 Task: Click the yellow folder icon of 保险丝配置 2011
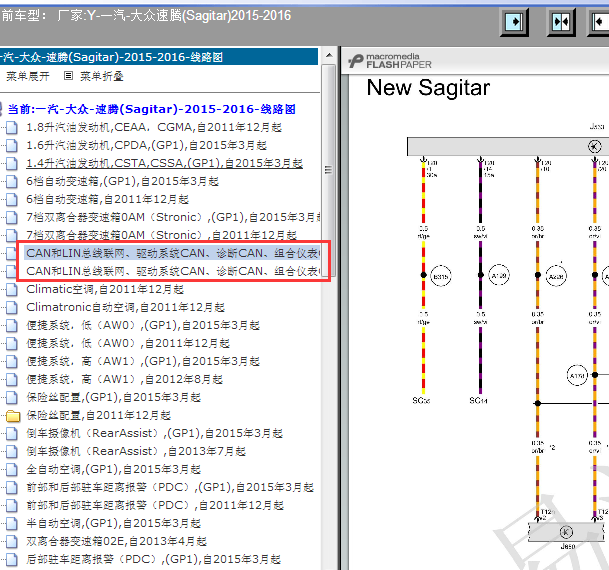(x=13, y=416)
